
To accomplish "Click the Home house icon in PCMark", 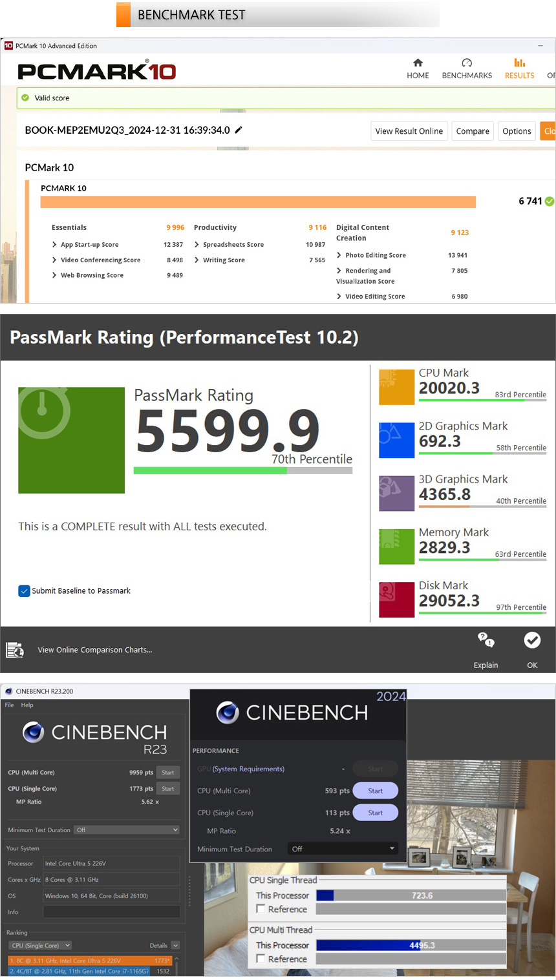I will (x=418, y=63).
